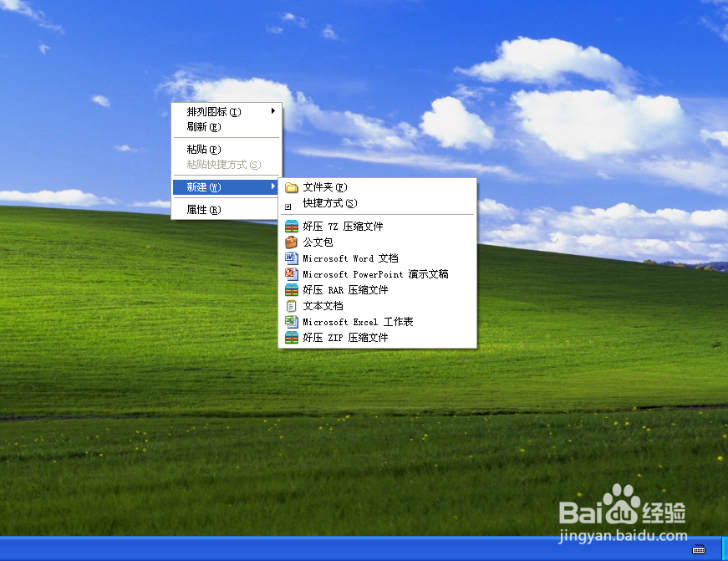Image resolution: width=728 pixels, height=561 pixels.
Task: Click the Microsoft PowerPoint presentation icon
Action: [x=292, y=274]
